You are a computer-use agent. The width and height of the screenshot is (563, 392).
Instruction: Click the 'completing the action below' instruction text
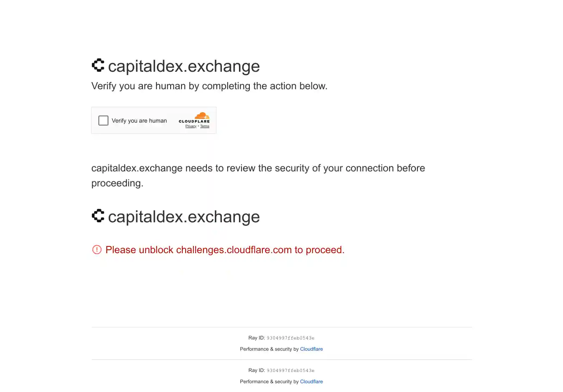coord(264,86)
